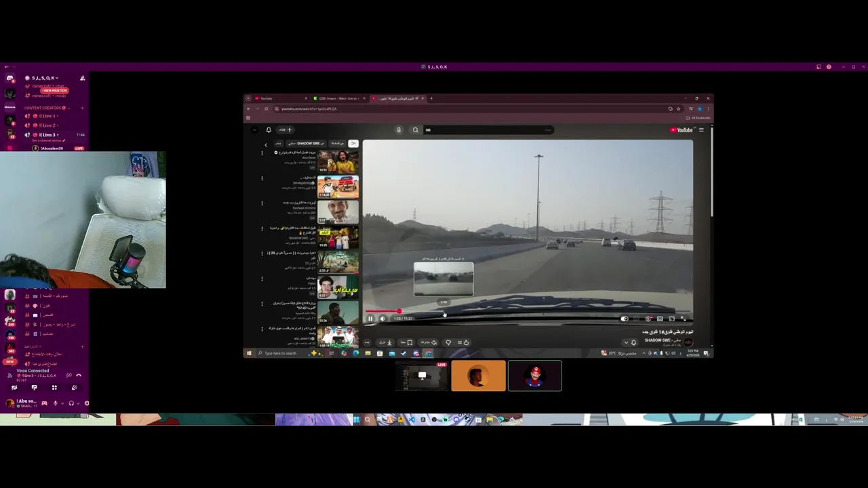Toggle camera on in voice panel
The width and height of the screenshot is (868, 488).
[x=14, y=388]
